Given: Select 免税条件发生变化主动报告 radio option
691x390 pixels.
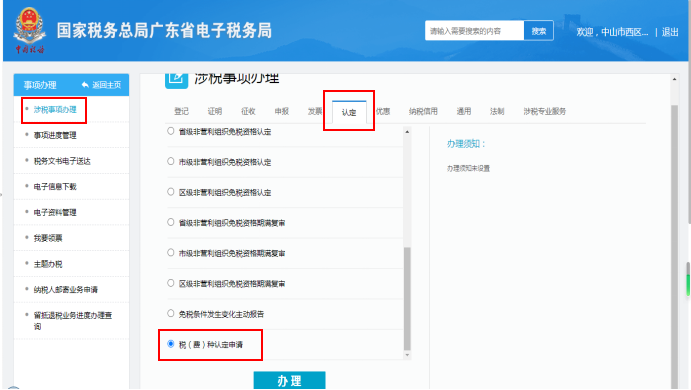Looking at the screenshot, I should point(171,313).
